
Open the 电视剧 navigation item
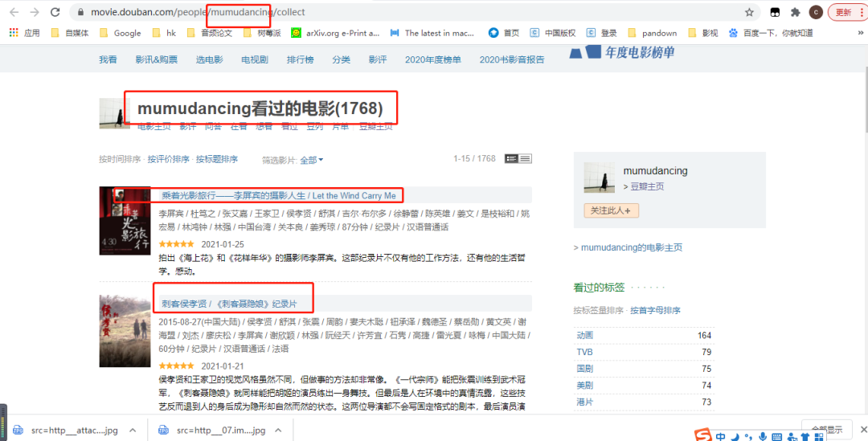[x=255, y=59]
